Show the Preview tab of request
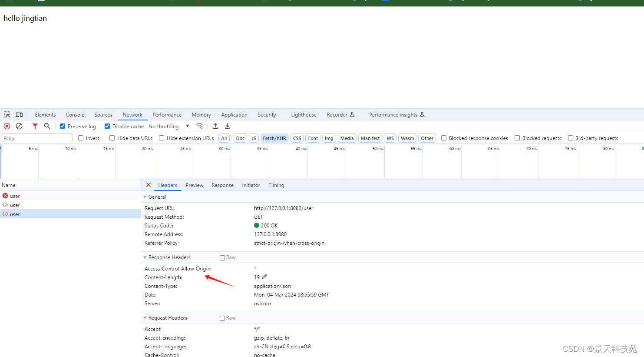The height and width of the screenshot is (357, 644). pyautogui.click(x=195, y=185)
